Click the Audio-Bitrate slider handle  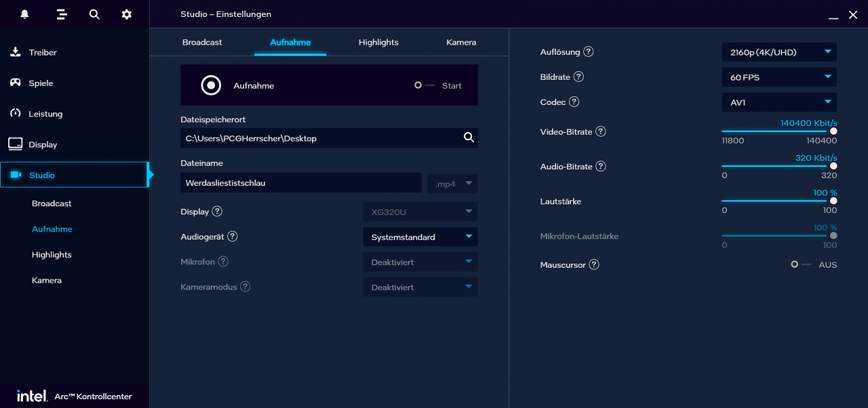(833, 166)
